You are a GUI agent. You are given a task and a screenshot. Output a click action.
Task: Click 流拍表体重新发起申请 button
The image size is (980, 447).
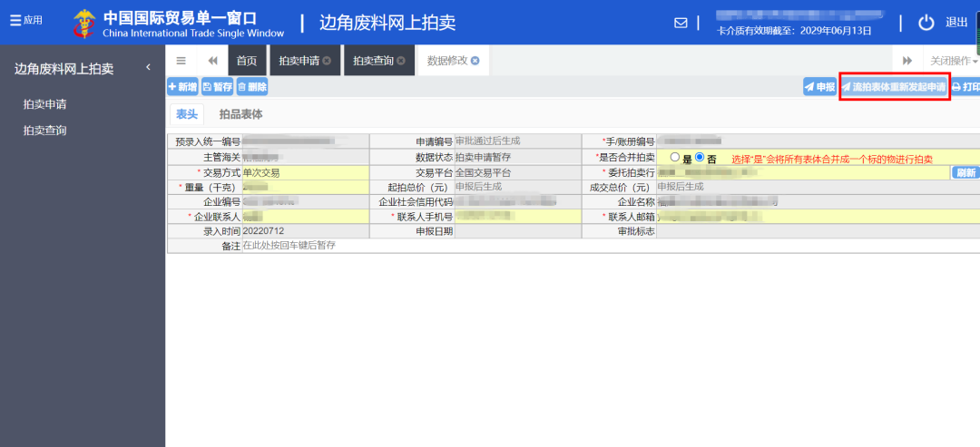click(x=894, y=87)
